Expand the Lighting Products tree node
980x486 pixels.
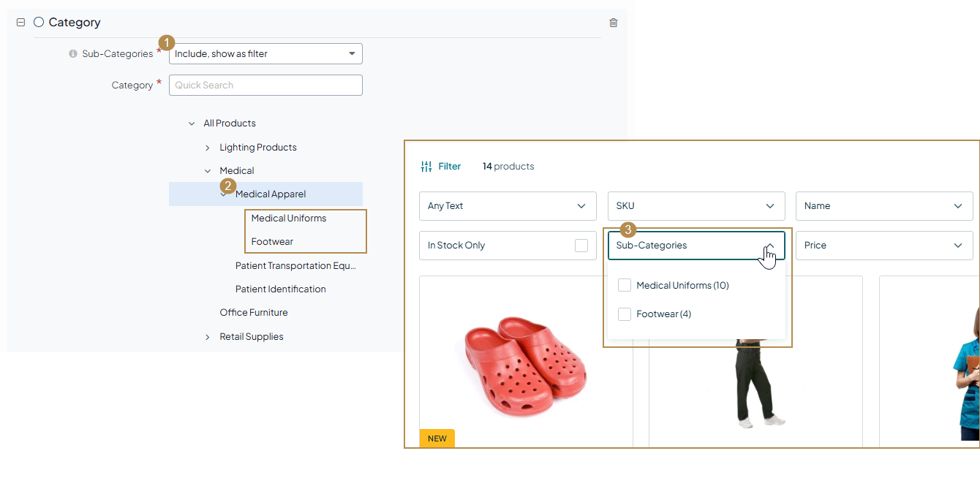tap(208, 147)
